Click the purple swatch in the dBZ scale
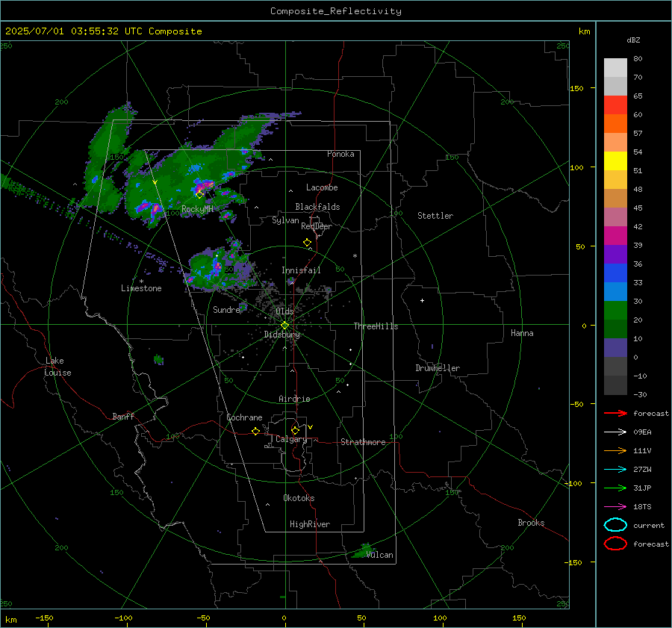The image size is (672, 628). [x=615, y=255]
